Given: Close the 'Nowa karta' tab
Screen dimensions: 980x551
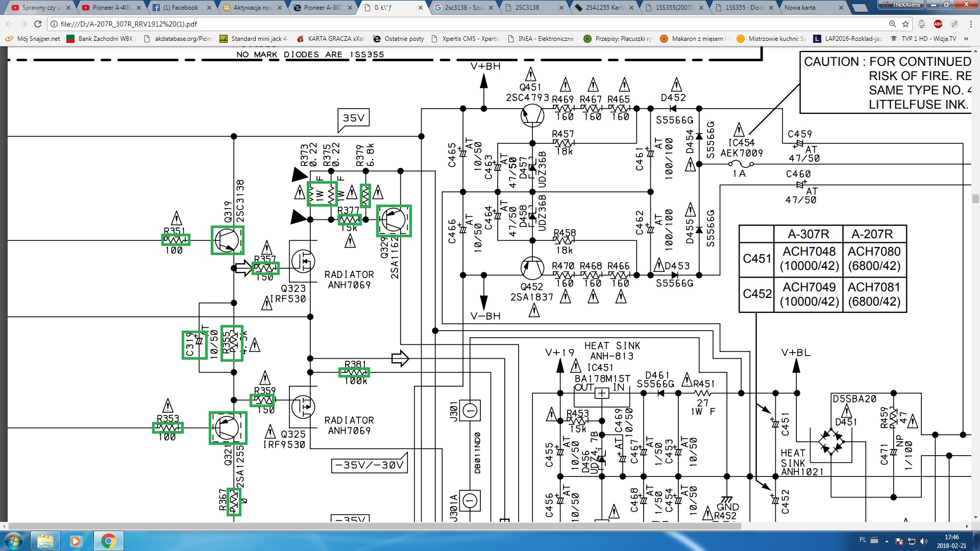Looking at the screenshot, I should [841, 8].
